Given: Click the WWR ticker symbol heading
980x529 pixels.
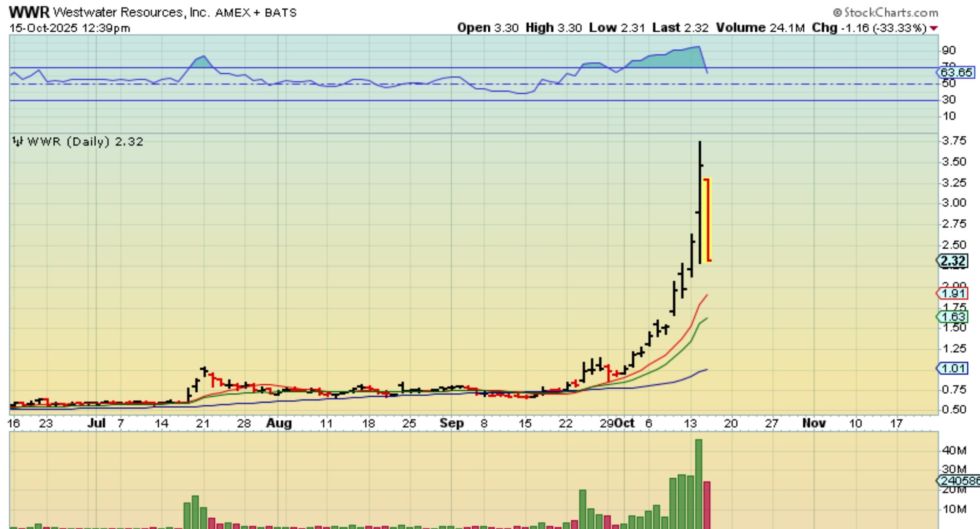Looking at the screenshot, I should [29, 12].
